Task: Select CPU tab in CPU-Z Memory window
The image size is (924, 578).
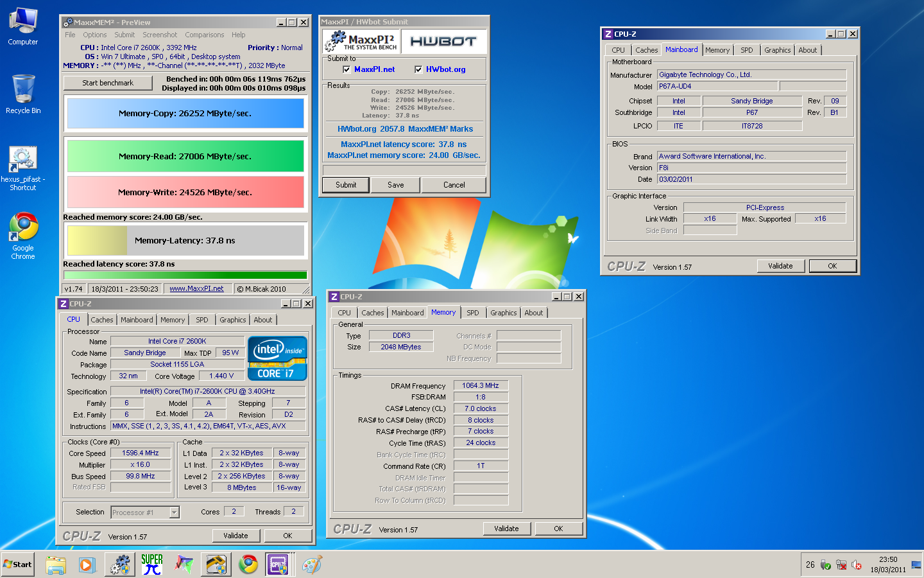Action: pos(345,313)
